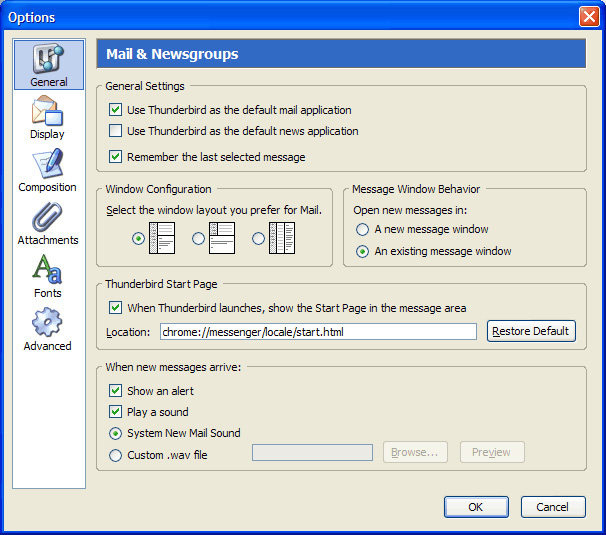
Task: Toggle Play a sound checkbox
Action: coord(115,411)
